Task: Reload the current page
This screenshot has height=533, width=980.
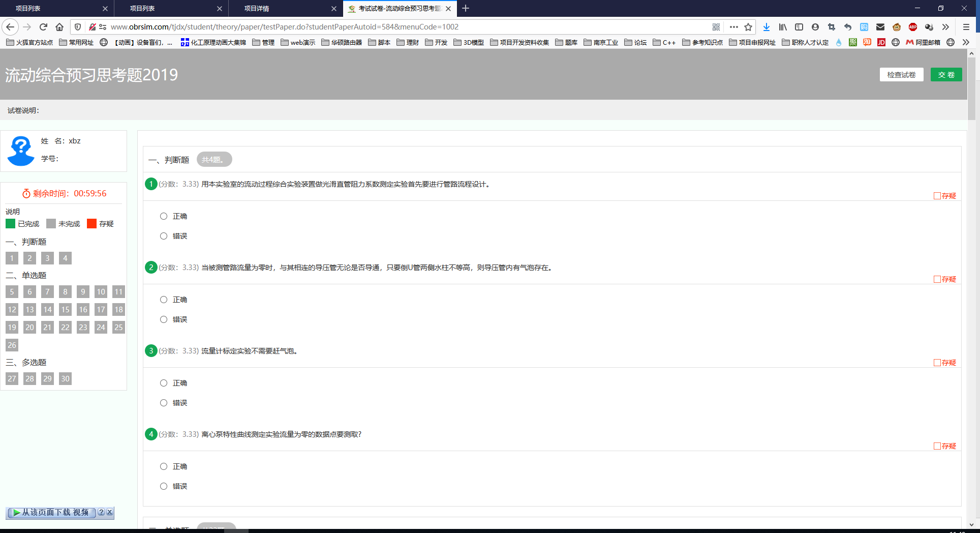Action: (43, 27)
